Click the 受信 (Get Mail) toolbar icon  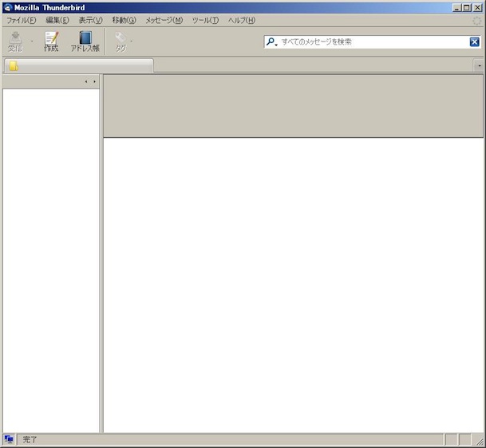[15, 38]
